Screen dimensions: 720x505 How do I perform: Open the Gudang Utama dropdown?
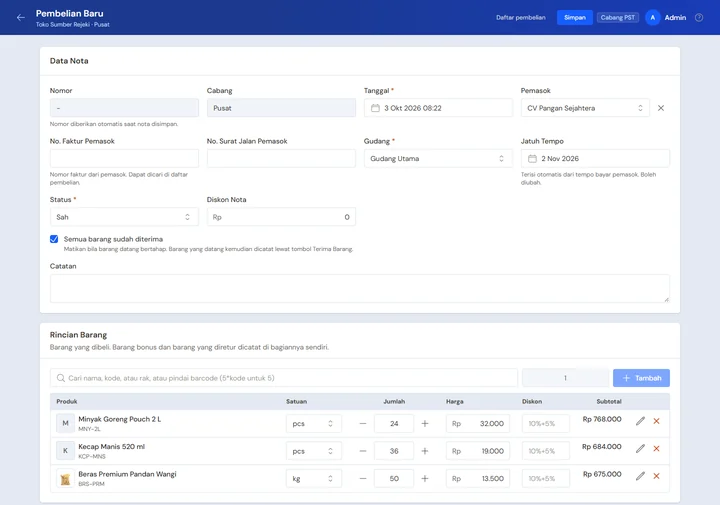tap(438, 158)
